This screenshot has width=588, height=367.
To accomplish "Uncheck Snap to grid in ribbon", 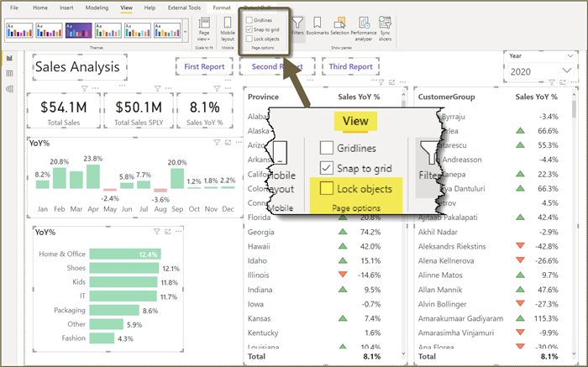I will (x=248, y=29).
